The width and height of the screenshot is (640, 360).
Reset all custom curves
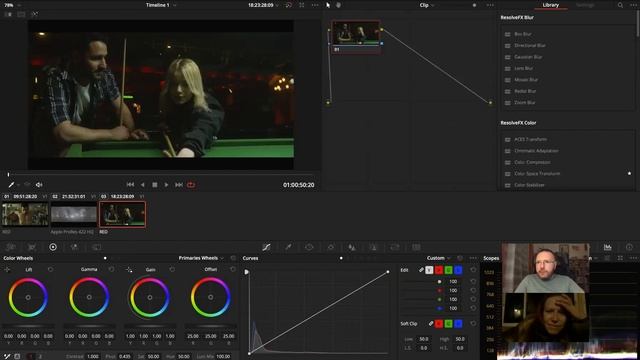[460, 258]
